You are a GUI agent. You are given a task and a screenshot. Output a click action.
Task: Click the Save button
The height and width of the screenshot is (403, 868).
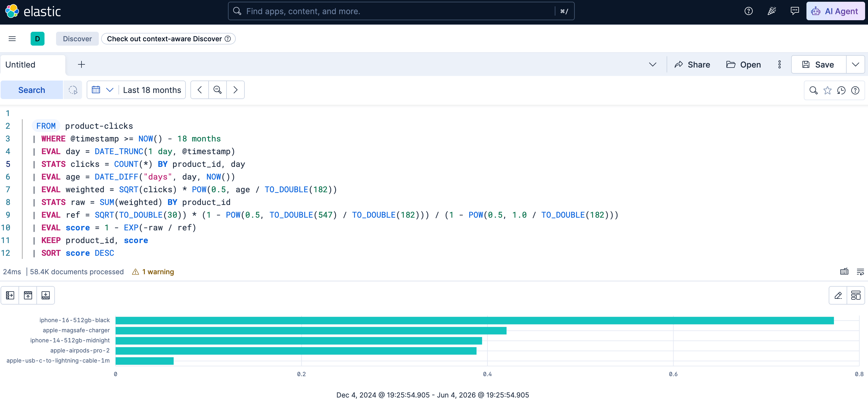point(819,65)
